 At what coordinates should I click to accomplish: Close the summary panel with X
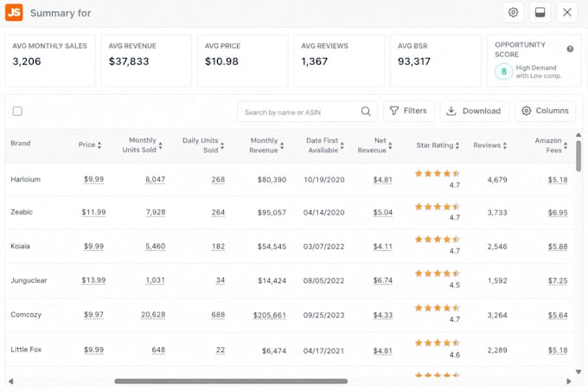tap(567, 12)
